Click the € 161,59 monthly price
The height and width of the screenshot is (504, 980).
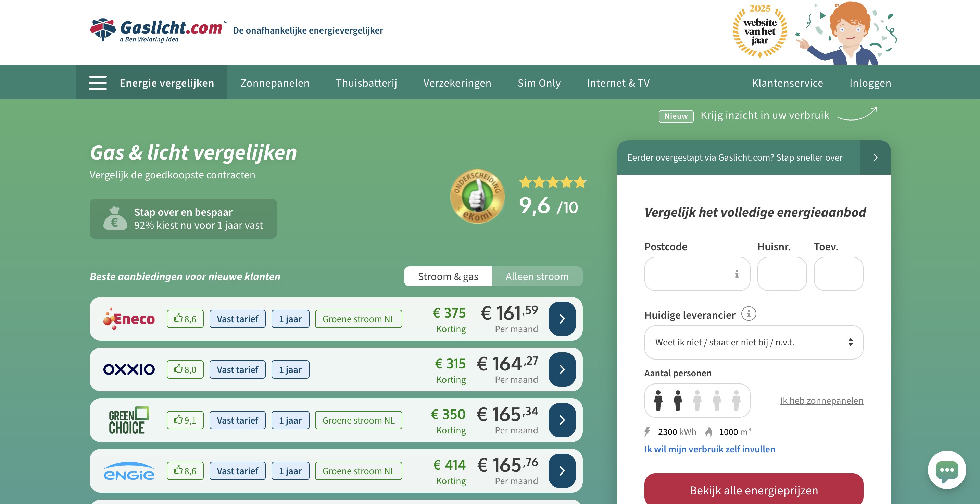pyautogui.click(x=509, y=313)
